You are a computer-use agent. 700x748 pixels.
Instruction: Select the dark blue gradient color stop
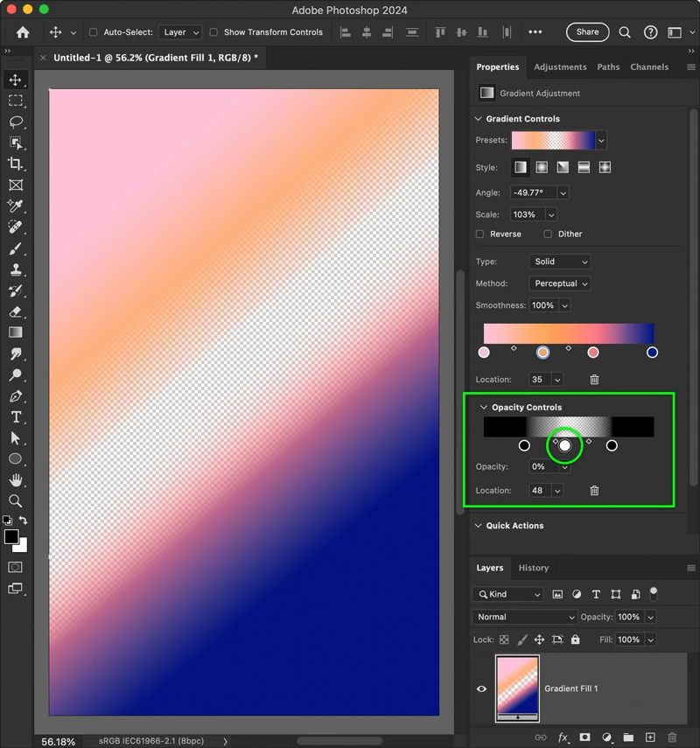tap(652, 352)
